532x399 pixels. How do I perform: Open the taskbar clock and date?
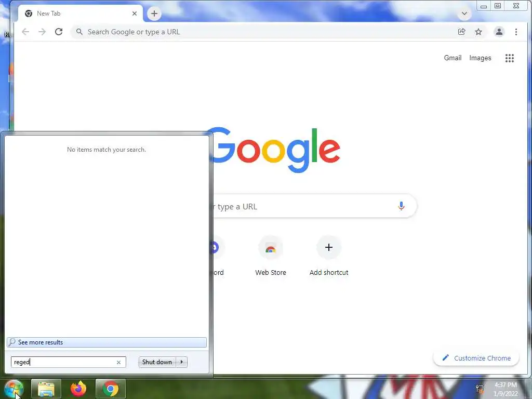[506, 389]
